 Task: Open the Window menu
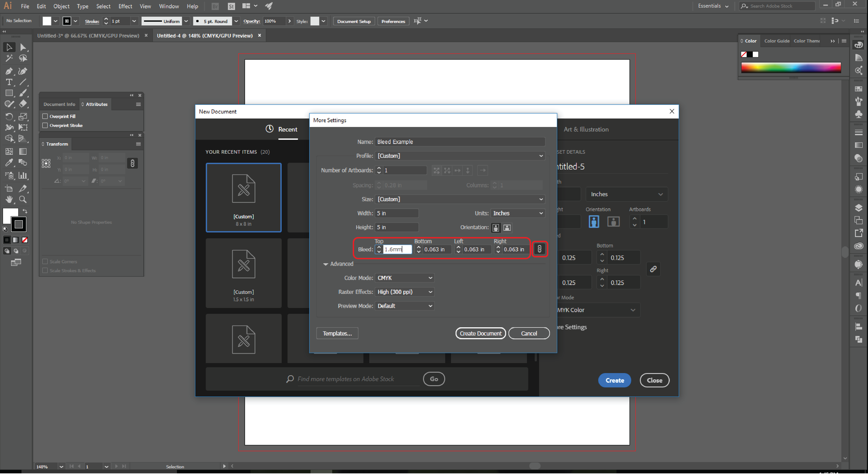169,6
